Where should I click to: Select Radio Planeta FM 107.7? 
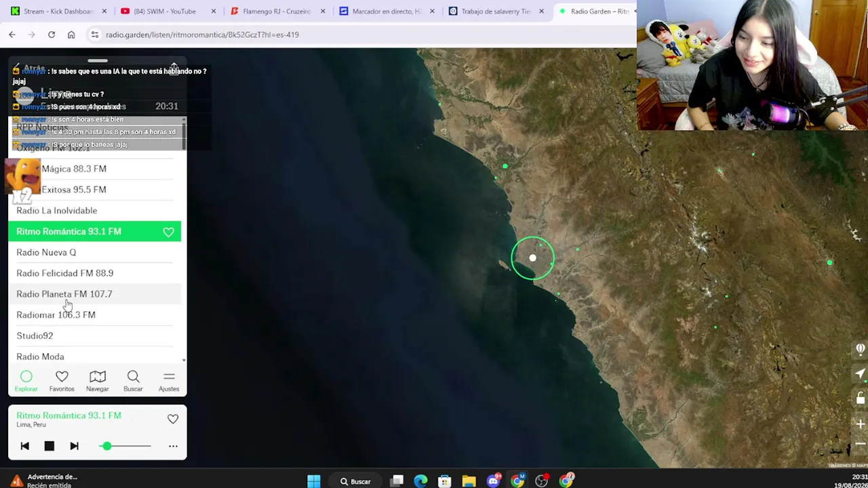pyautogui.click(x=95, y=294)
